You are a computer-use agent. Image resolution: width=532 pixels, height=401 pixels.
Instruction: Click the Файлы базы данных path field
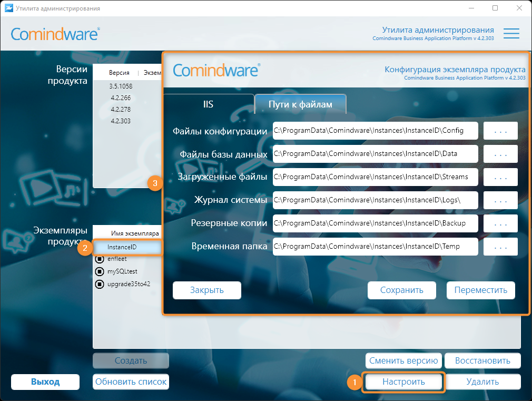[376, 154]
